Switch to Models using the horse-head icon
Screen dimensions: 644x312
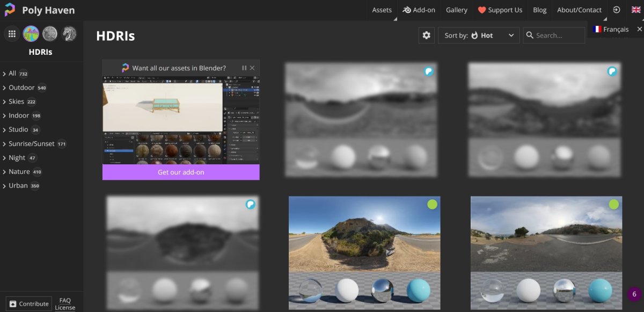(x=69, y=34)
